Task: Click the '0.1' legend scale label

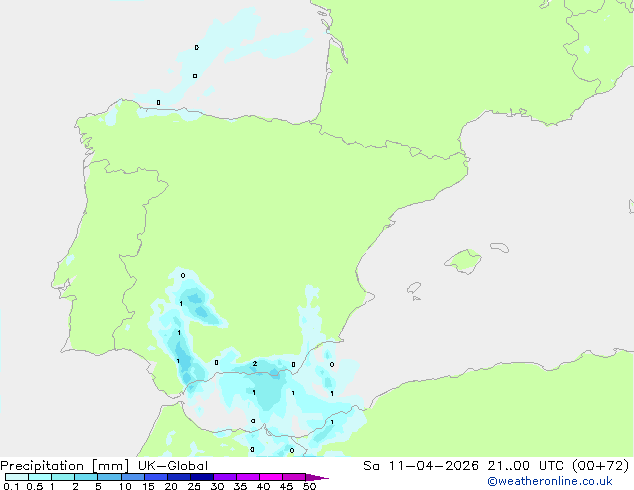Action: point(11,486)
